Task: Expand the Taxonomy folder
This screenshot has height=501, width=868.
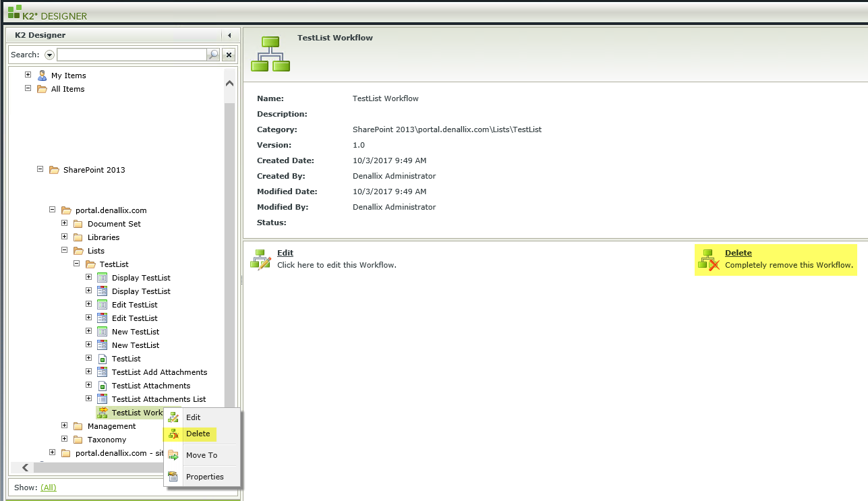Action: click(64, 439)
